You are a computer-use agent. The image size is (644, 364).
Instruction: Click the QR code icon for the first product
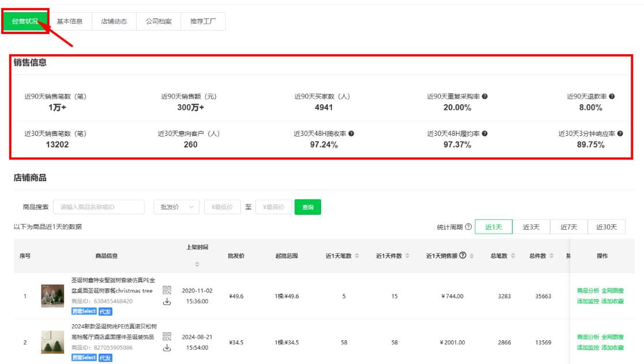pos(167,290)
